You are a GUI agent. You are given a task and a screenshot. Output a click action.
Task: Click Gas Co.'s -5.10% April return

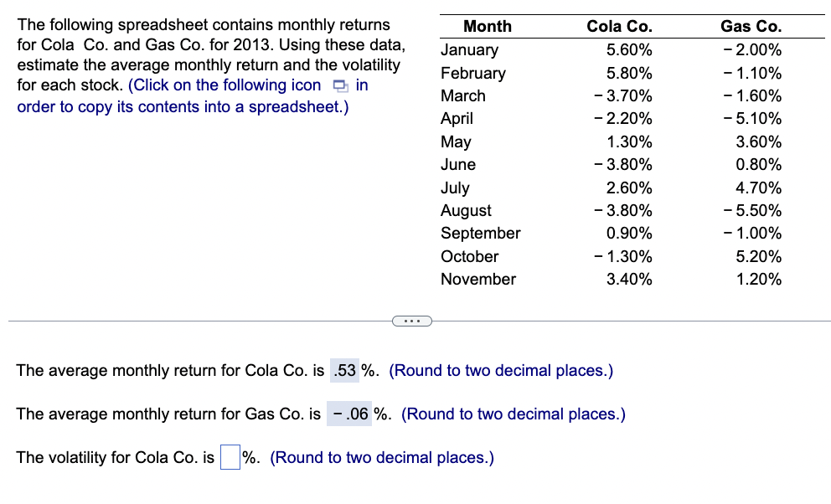pos(751,119)
